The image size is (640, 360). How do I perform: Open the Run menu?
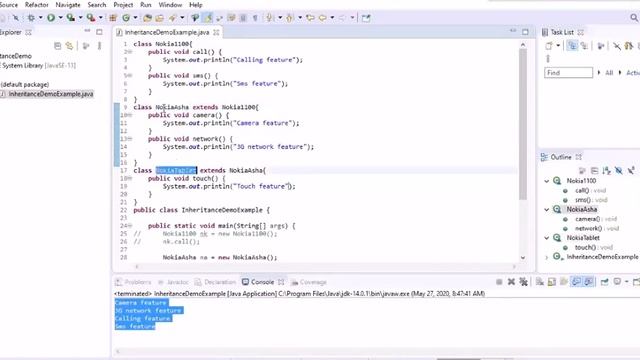(146, 5)
